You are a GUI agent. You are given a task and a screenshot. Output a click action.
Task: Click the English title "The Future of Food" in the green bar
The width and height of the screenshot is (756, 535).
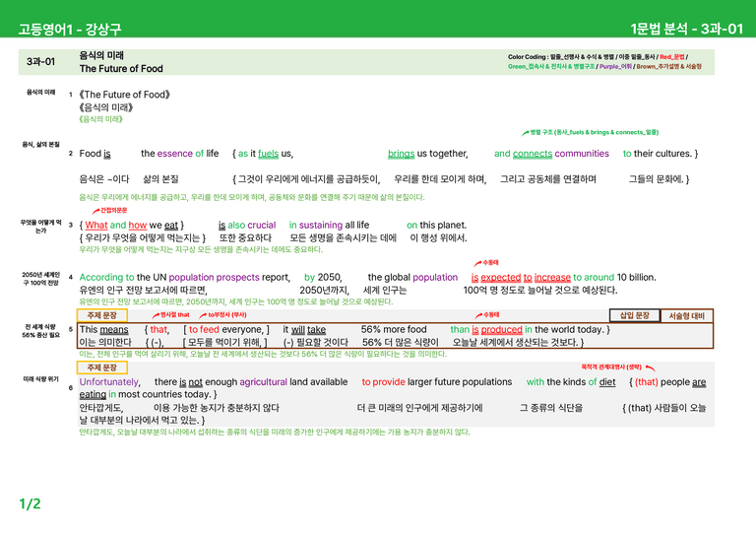pyautogui.click(x=121, y=69)
